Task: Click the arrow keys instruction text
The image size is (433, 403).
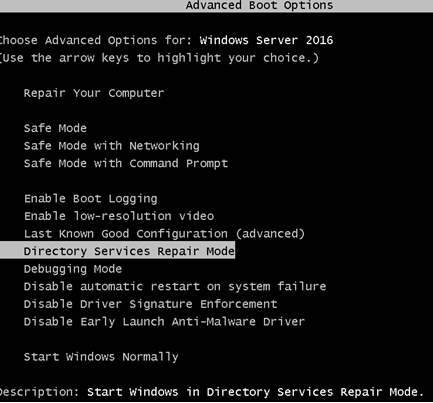Action: point(159,58)
